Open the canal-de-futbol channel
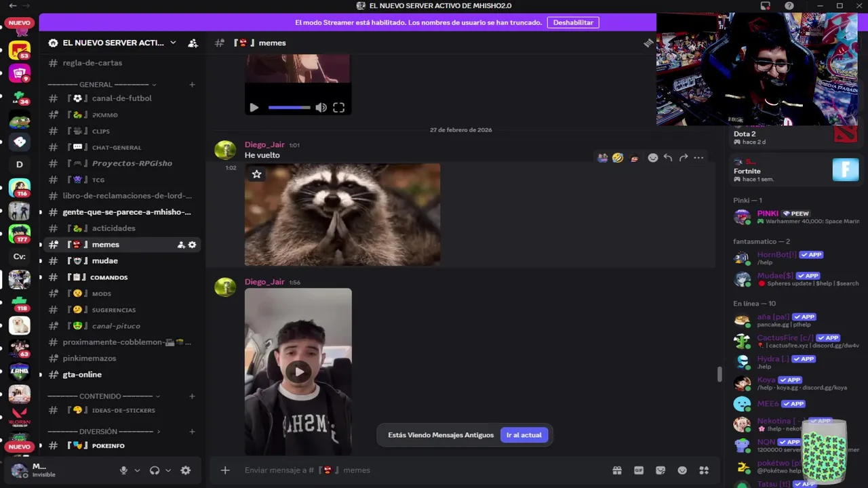868x488 pixels. pyautogui.click(x=121, y=98)
